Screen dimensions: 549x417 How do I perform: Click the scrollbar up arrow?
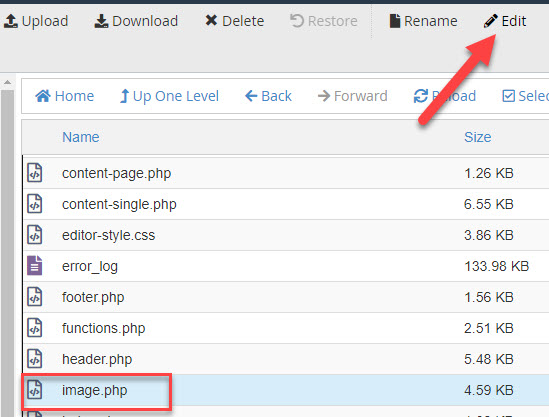pyautogui.click(x=7, y=83)
